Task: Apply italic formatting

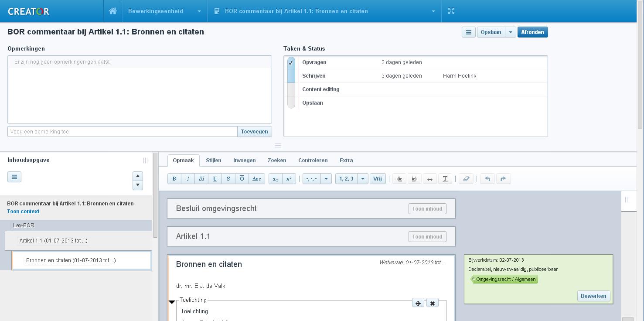Action: (x=188, y=179)
